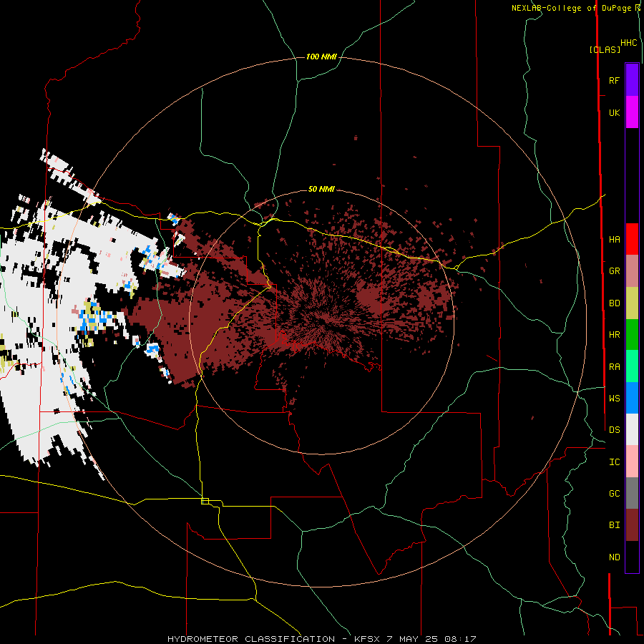This screenshot has width=644, height=644.
Task: Pick the HR green legend swatch
Action: (632, 335)
